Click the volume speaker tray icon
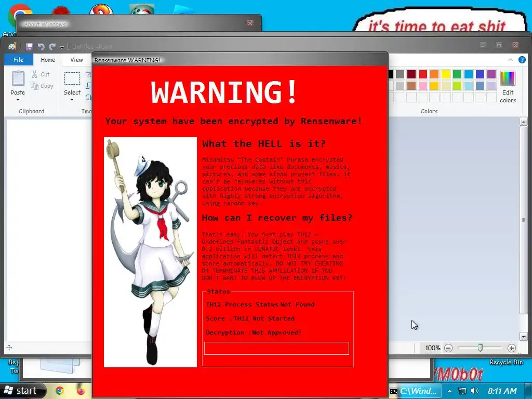Image resolution: width=532 pixels, height=399 pixels. (x=475, y=391)
